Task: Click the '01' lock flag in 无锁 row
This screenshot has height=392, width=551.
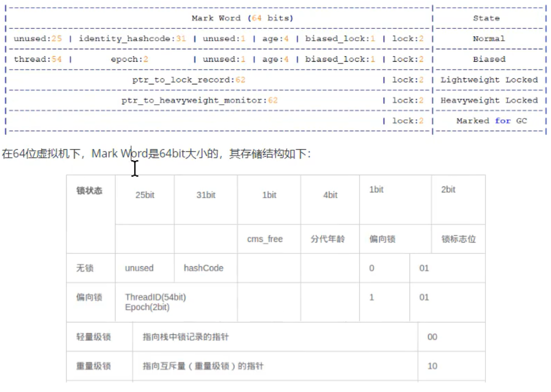Action: tap(424, 268)
